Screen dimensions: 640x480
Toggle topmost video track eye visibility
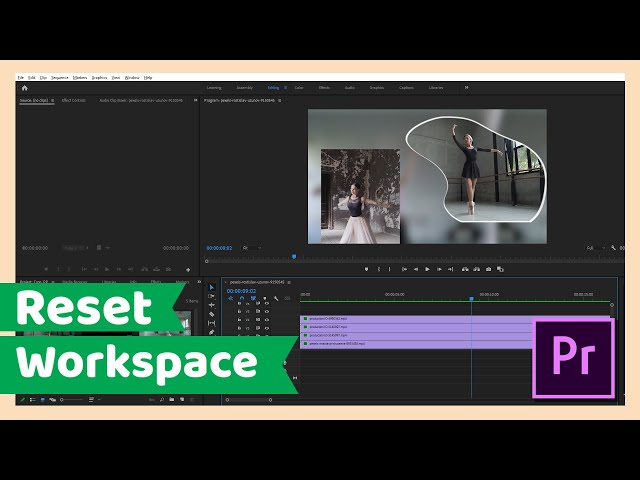[267, 304]
